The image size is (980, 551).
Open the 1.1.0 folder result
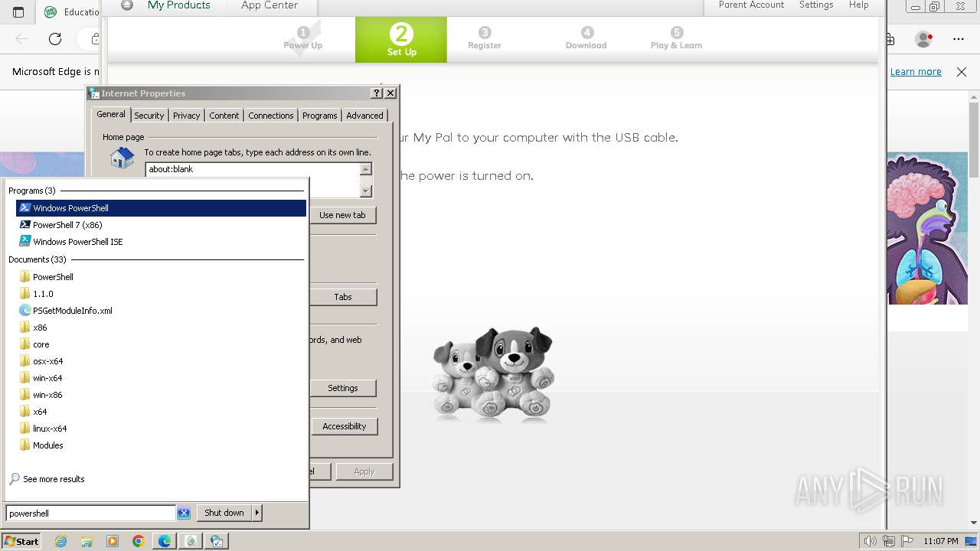click(x=161, y=294)
